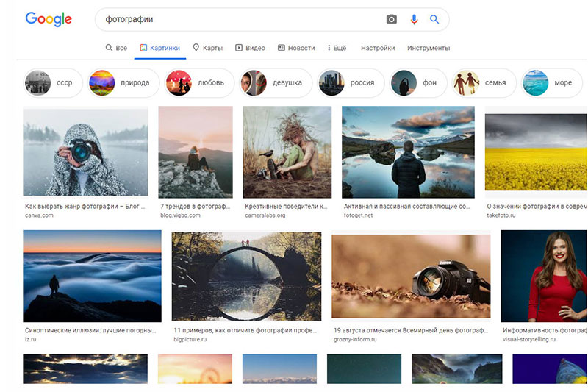Visit the canva.com source link
Image resolution: width=588 pixels, height=392 pixels.
pos(39,215)
